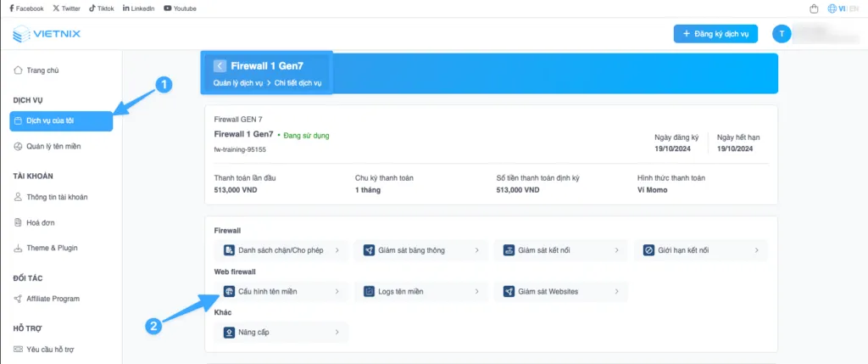Click the Vietnix logo
The height and width of the screenshot is (364, 868).
(47, 35)
